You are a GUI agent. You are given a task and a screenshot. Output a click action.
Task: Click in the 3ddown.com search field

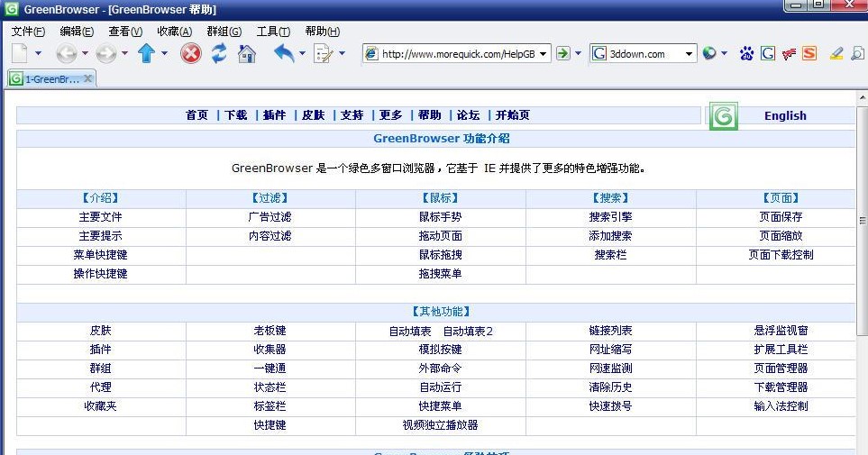coord(644,54)
